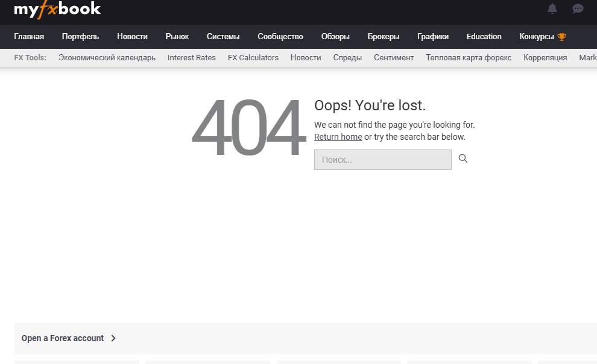The image size is (597, 364).
Task: Click the Return home link
Action: [338, 137]
